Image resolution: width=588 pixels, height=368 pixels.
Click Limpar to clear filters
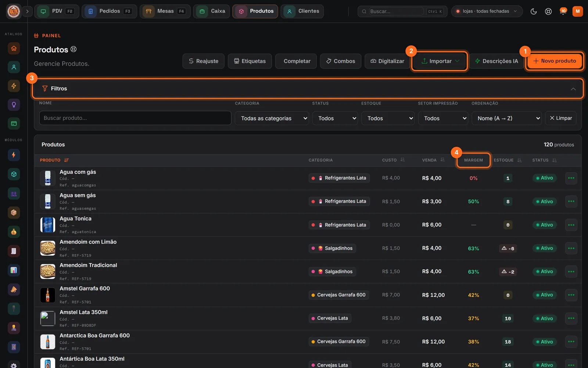pos(561,118)
